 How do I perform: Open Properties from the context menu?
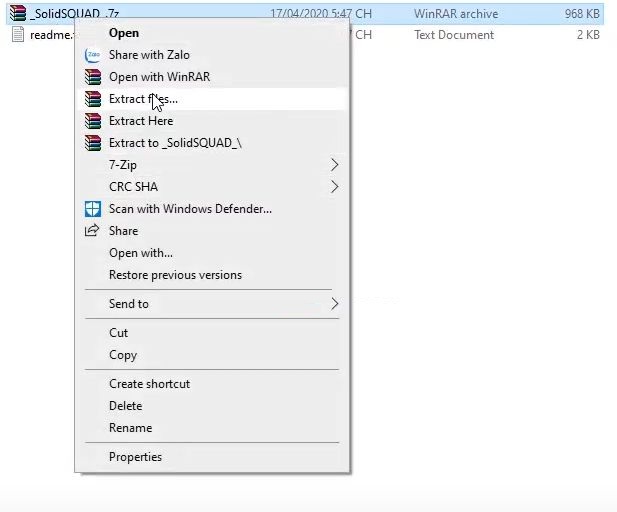211,457
